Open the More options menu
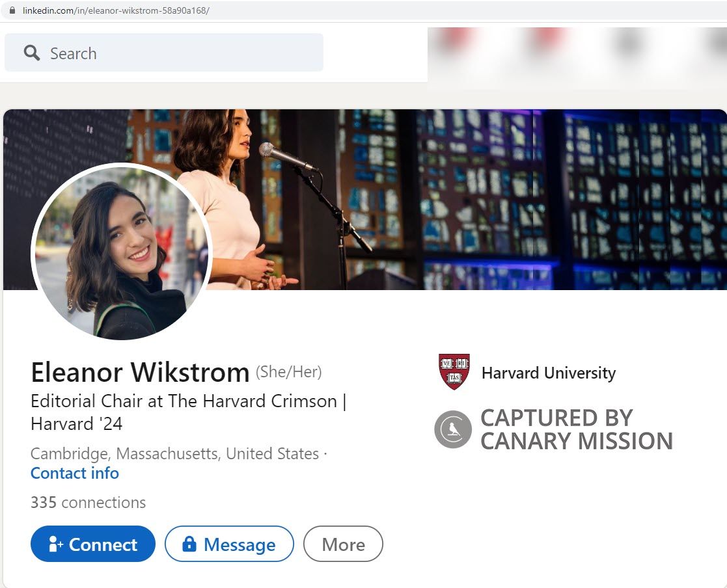727x588 pixels. [343, 544]
